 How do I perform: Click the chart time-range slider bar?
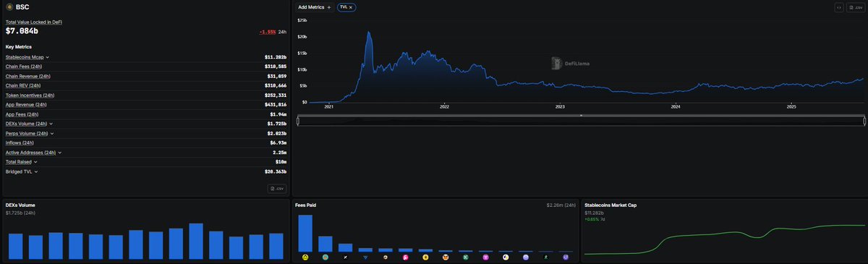[x=581, y=121]
